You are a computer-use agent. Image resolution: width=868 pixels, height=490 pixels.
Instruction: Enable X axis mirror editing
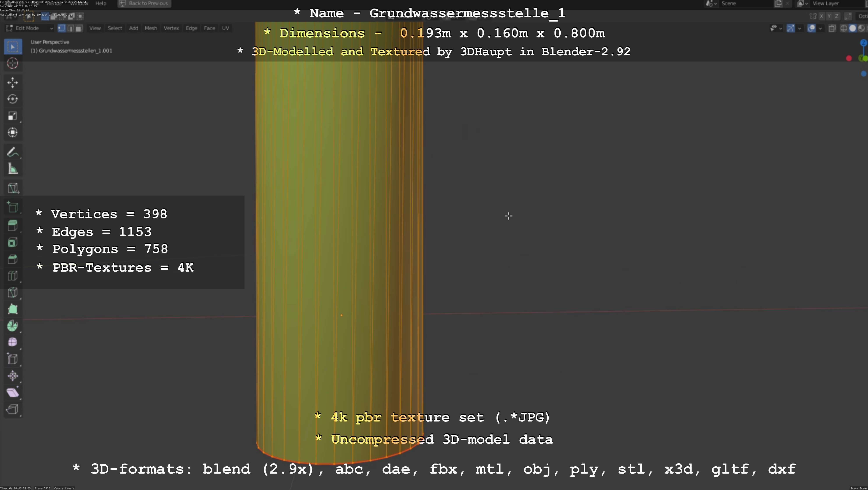[x=822, y=16]
